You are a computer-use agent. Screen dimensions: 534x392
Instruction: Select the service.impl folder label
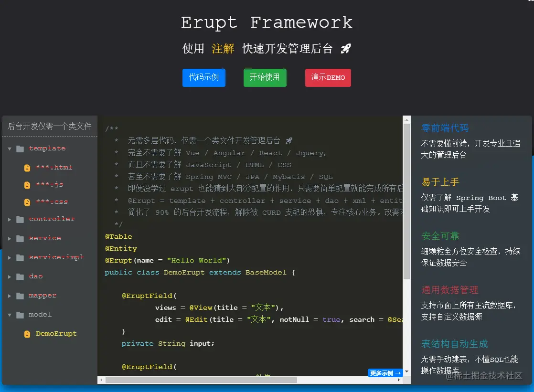(56, 257)
